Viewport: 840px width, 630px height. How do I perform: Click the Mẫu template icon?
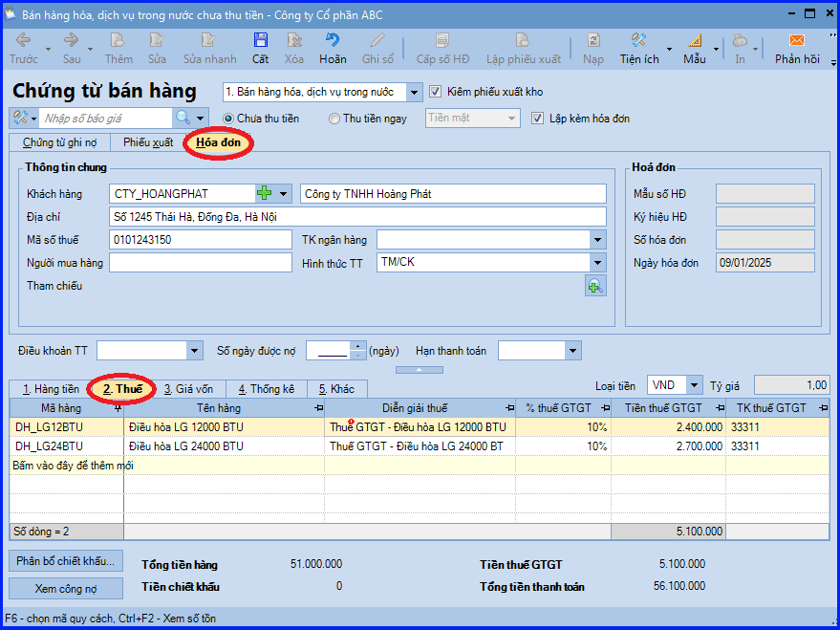pyautogui.click(x=695, y=41)
